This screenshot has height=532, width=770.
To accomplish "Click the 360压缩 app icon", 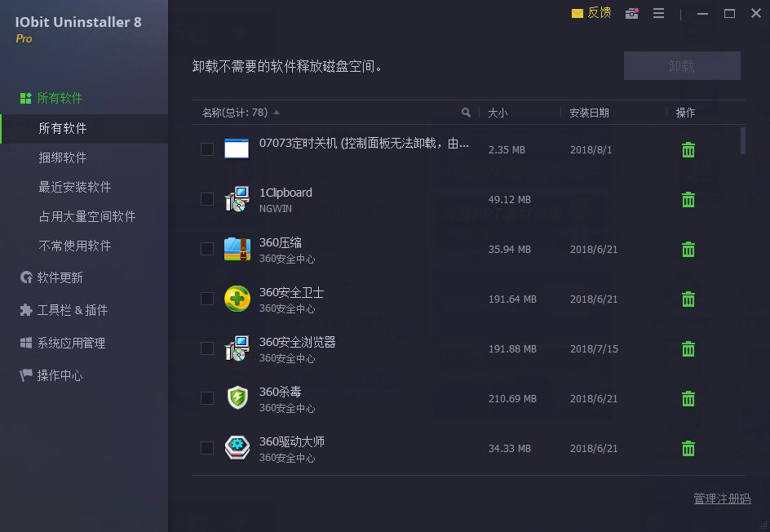I will pos(237,249).
